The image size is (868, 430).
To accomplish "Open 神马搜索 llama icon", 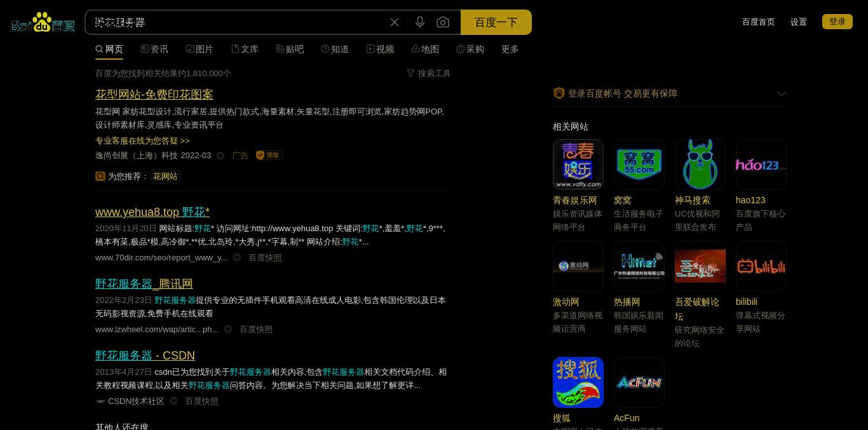I will 700,165.
